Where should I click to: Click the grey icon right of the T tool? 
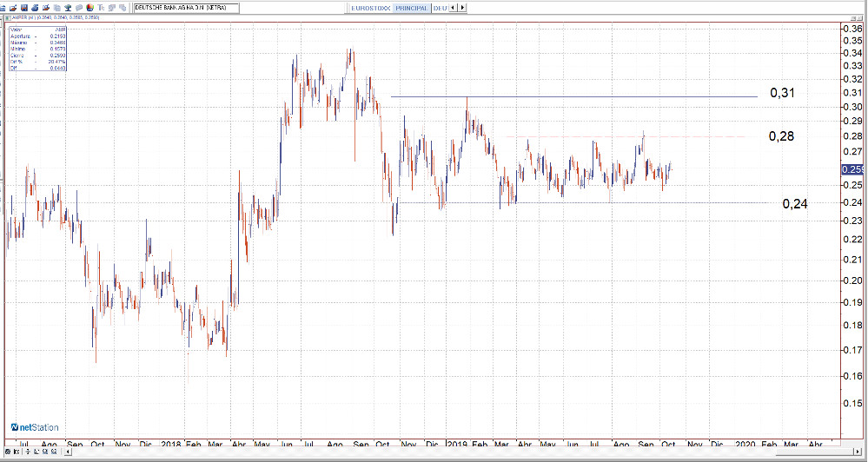(x=112, y=8)
